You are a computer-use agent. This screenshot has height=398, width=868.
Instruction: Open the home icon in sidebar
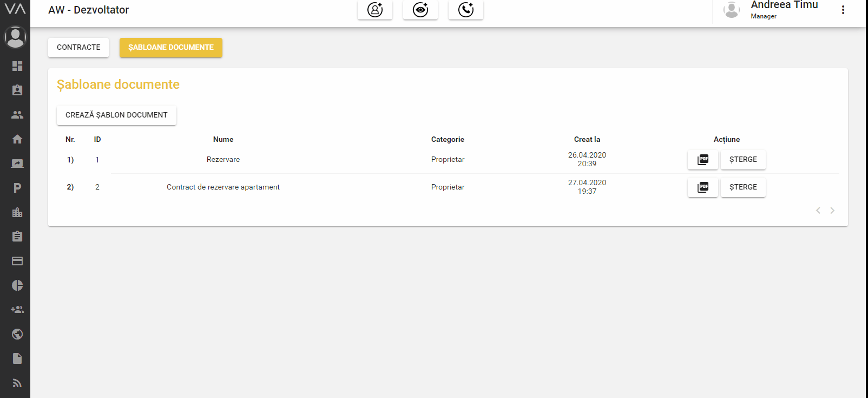point(17,139)
